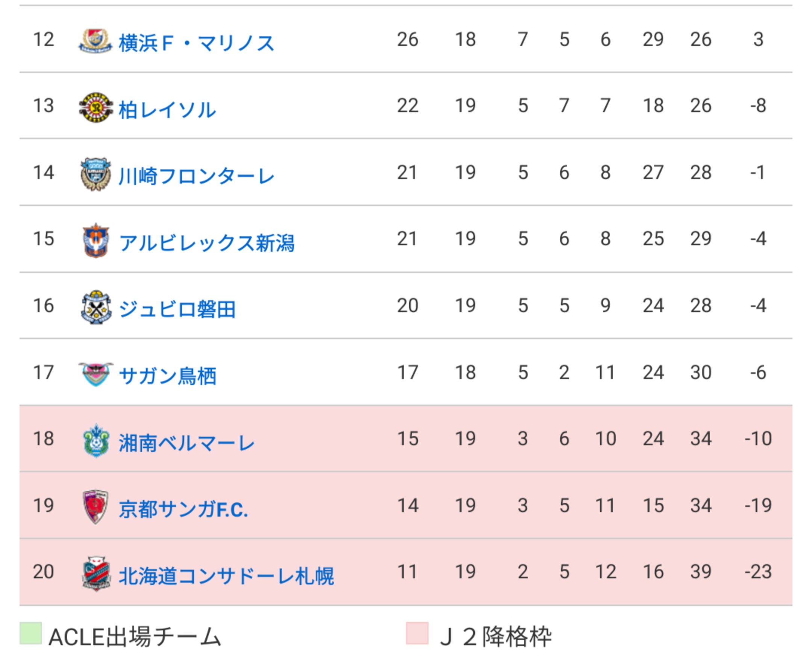
Task: Open the アルビレックス新潟 team link
Action: (x=206, y=243)
